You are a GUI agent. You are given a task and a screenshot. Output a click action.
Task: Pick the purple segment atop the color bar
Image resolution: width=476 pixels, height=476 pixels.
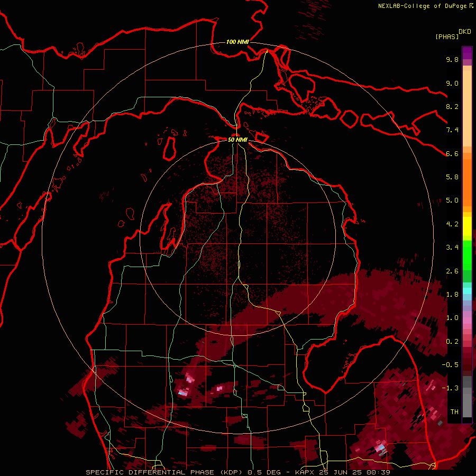[467, 53]
